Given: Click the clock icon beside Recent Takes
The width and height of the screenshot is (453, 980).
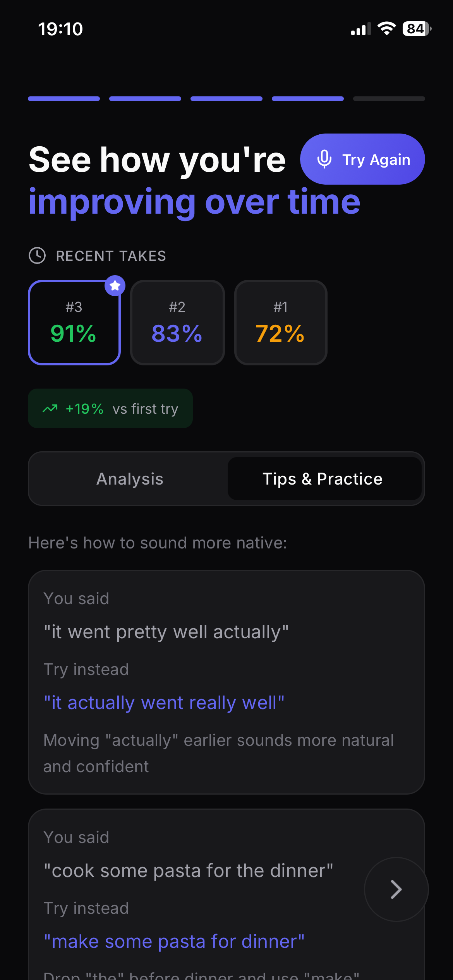Looking at the screenshot, I should (38, 255).
